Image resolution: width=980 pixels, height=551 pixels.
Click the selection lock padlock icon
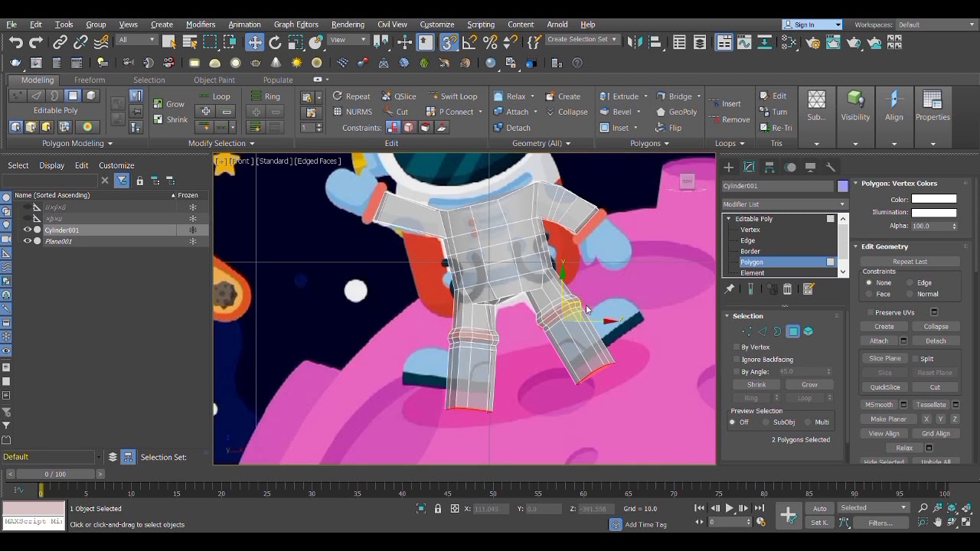(x=438, y=509)
